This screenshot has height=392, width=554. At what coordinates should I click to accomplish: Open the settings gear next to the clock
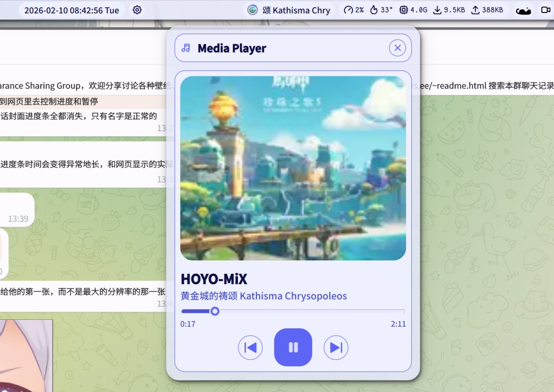(137, 10)
